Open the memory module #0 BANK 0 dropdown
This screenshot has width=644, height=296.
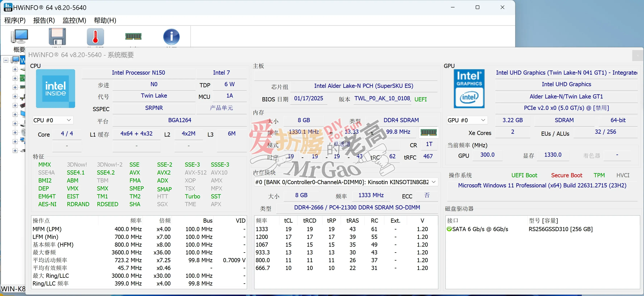tap(346, 182)
